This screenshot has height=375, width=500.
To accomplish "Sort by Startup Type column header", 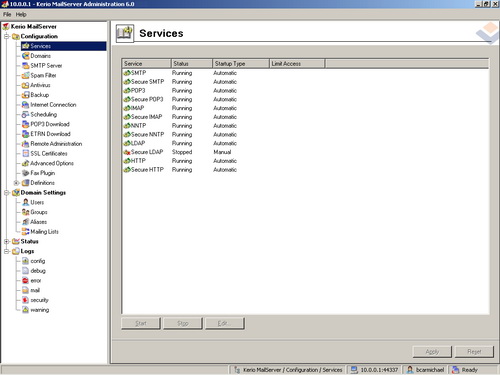I will tap(240, 63).
